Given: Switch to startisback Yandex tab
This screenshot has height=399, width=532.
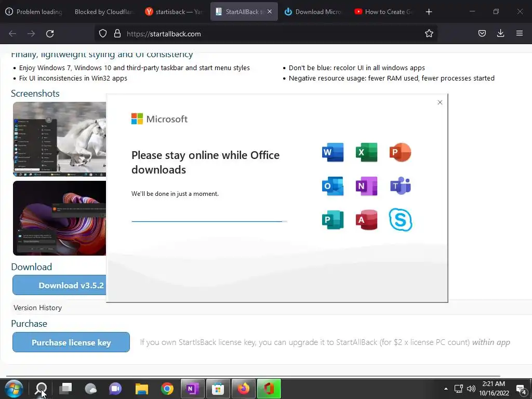Looking at the screenshot, I should tap(174, 12).
